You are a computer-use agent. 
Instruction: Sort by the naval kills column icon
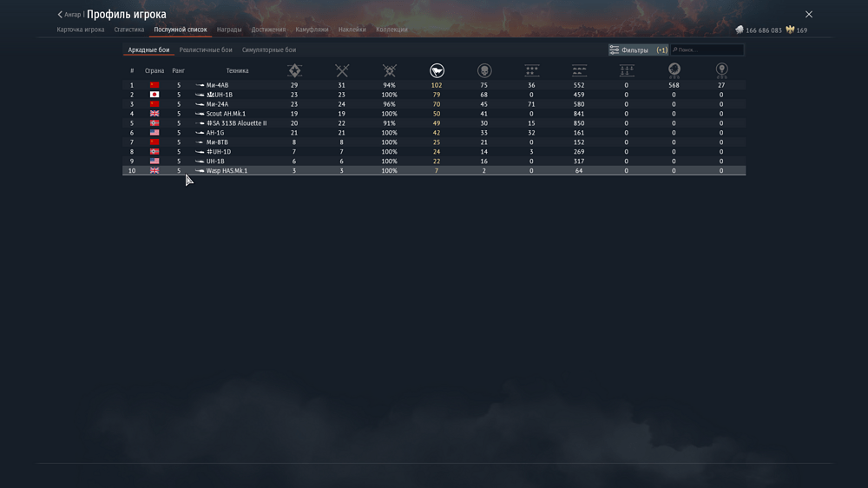click(x=627, y=70)
